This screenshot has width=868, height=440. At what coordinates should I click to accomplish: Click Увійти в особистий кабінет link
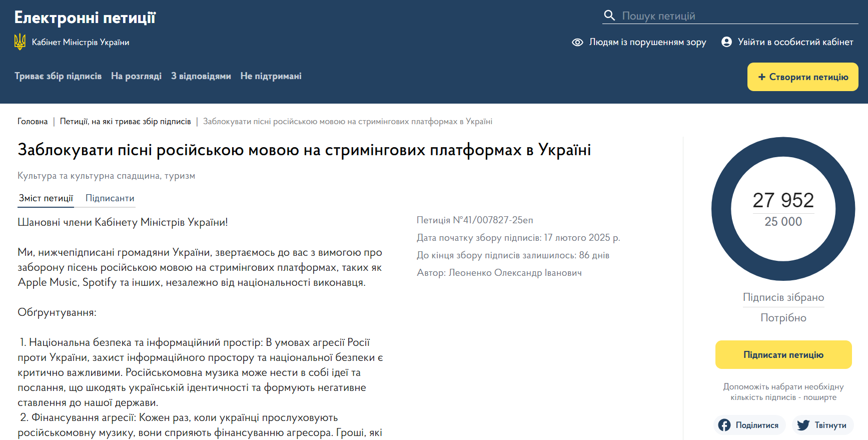point(795,42)
